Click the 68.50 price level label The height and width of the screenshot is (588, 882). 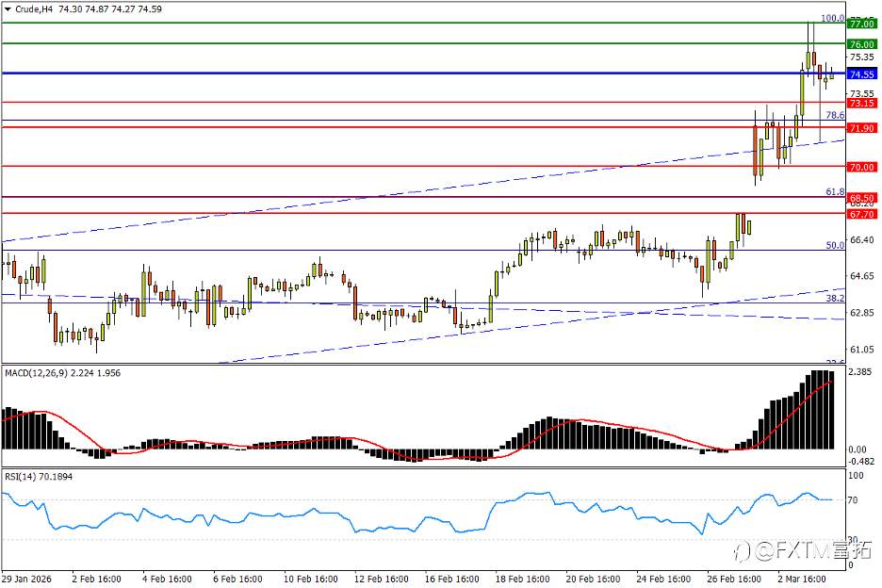click(x=861, y=198)
